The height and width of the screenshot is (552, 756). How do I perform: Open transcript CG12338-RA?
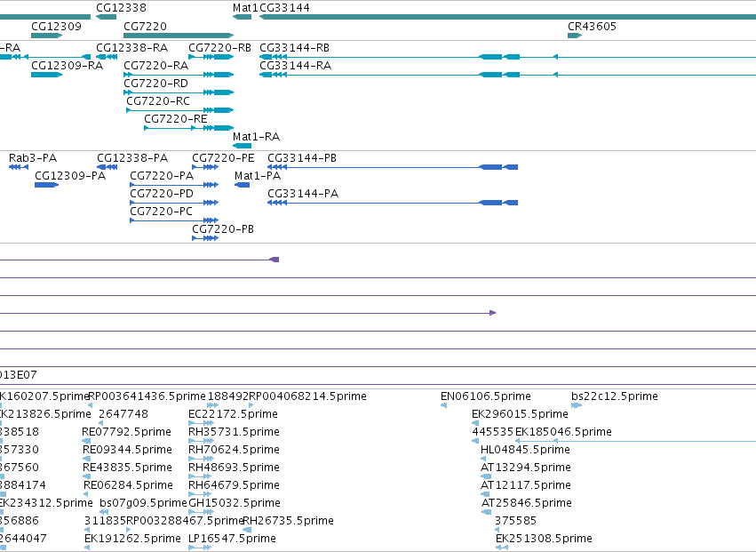[x=132, y=48]
